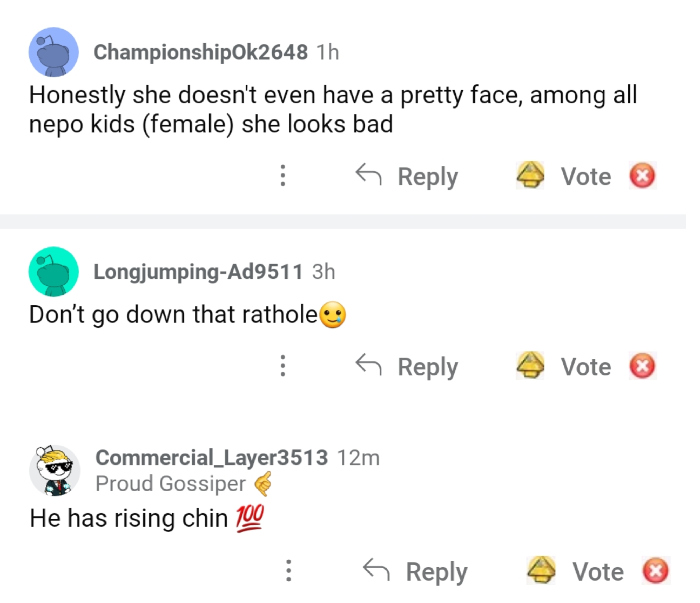
Task: Open Commercial_Layer3513's sunglasses avatar
Action: pos(54,471)
